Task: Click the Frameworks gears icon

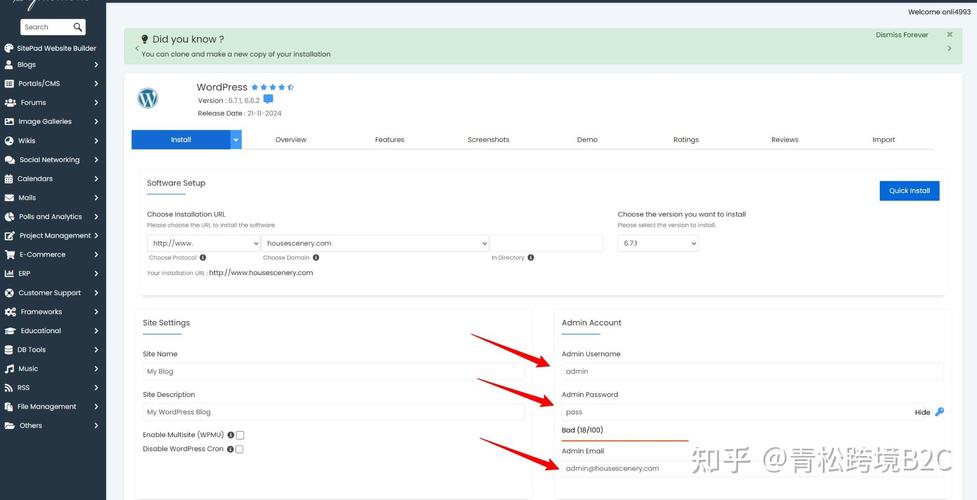Action: 10,312
